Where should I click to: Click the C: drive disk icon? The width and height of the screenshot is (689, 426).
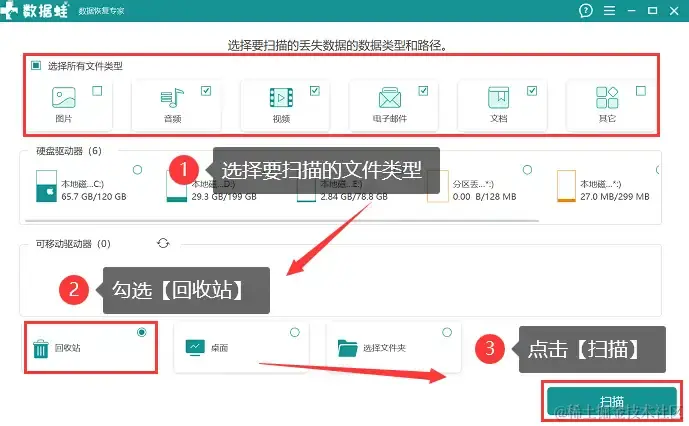46,186
